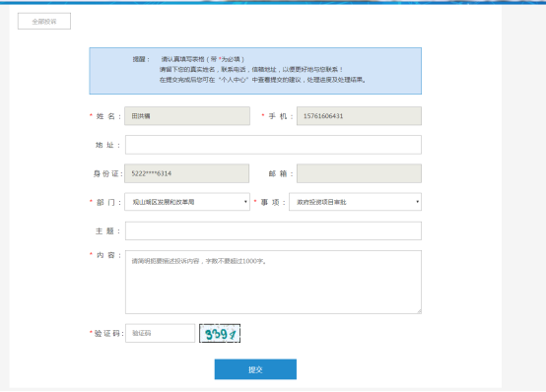Click the blue 提交 submit button
This screenshot has height=392, width=546.
pos(255,369)
